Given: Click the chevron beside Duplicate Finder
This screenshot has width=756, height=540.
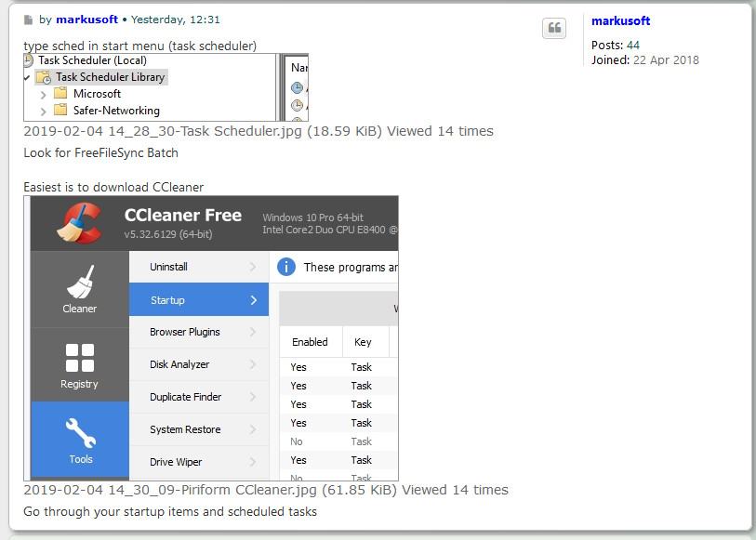Looking at the screenshot, I should coord(253,397).
